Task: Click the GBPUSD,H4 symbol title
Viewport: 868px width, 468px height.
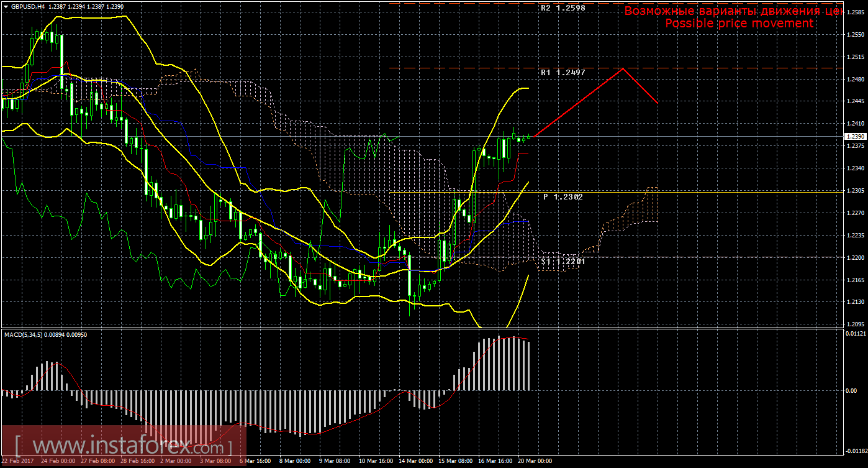Action: click(28, 6)
